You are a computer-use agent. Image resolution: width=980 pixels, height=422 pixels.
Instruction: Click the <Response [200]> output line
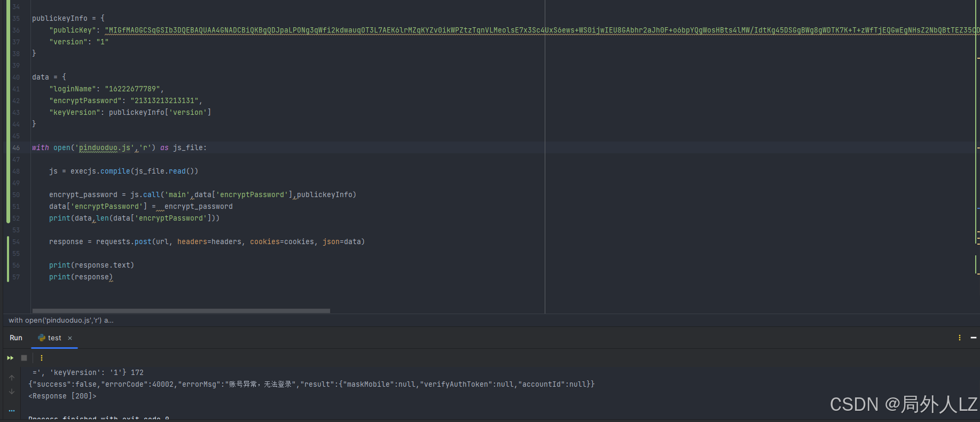point(62,396)
